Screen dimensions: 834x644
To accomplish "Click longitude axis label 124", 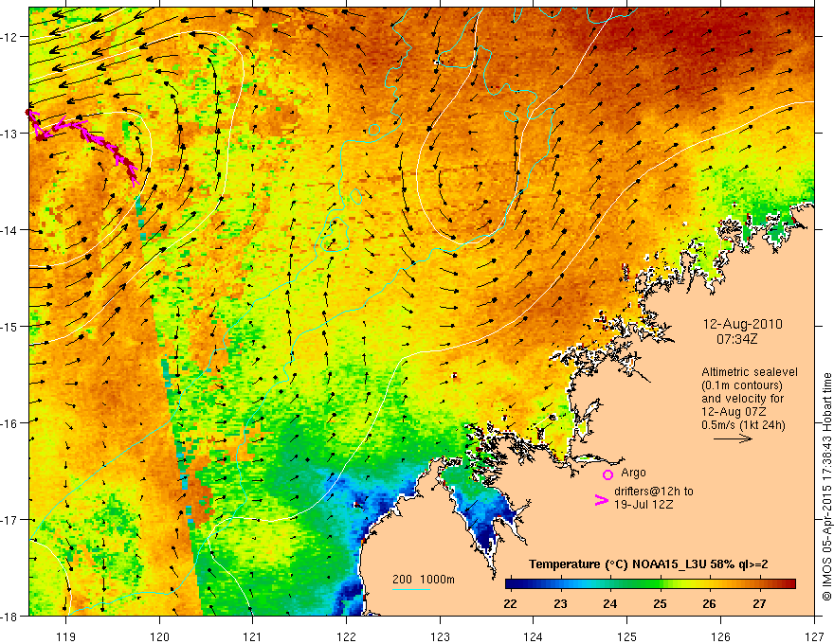I will point(534,636).
